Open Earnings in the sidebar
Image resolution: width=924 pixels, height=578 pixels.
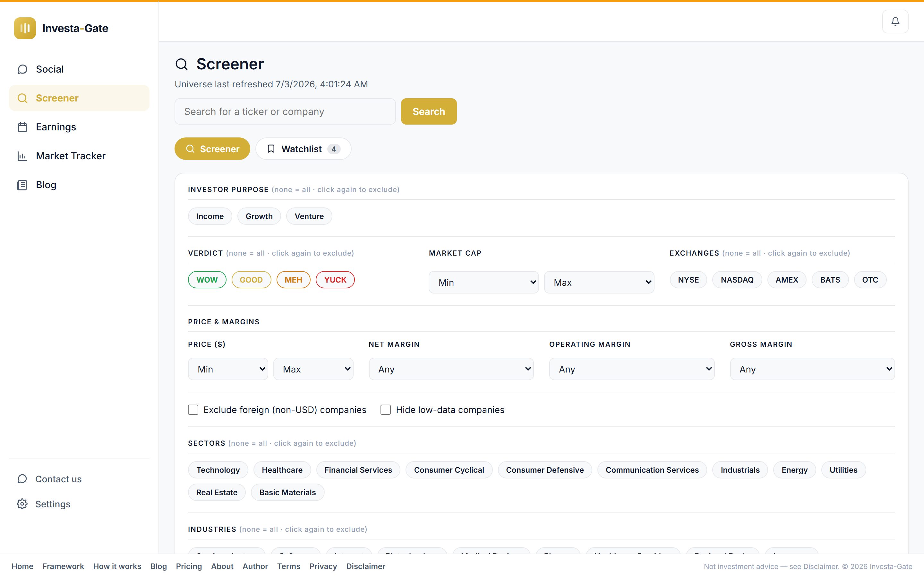(x=79, y=127)
